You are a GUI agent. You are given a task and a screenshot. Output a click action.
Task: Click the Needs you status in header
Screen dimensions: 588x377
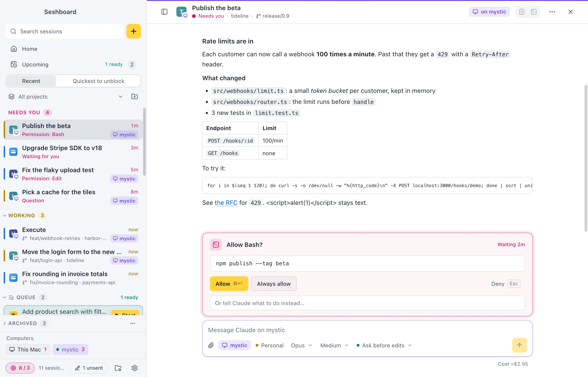point(208,16)
